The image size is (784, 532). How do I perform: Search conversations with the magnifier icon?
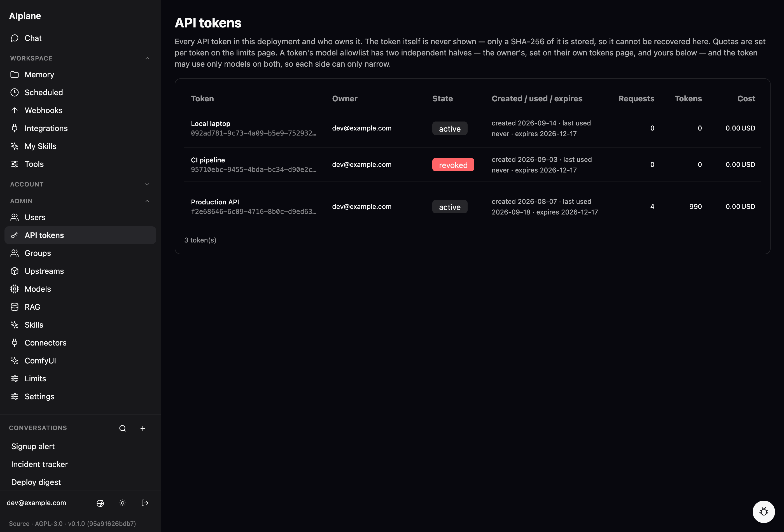coord(122,428)
